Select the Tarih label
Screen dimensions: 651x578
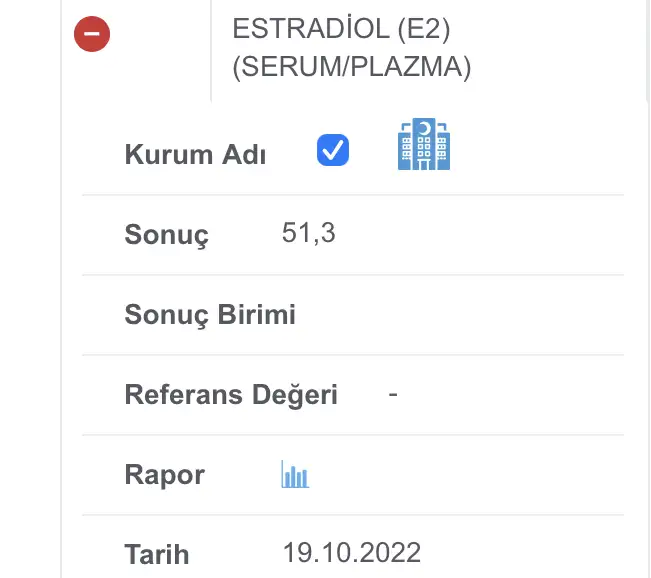[x=157, y=554]
